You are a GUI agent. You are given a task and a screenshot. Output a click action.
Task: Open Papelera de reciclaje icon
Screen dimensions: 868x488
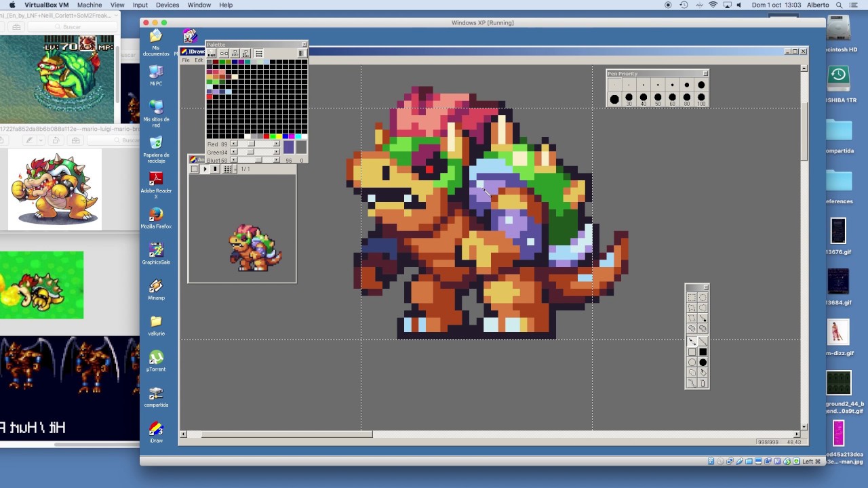pyautogui.click(x=156, y=146)
